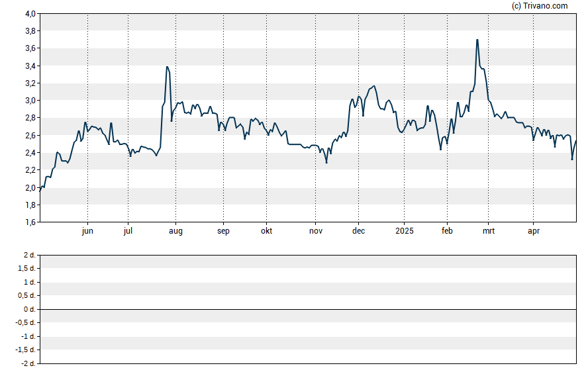
Task: Click the '3,8' price axis value
Action: click(30, 31)
